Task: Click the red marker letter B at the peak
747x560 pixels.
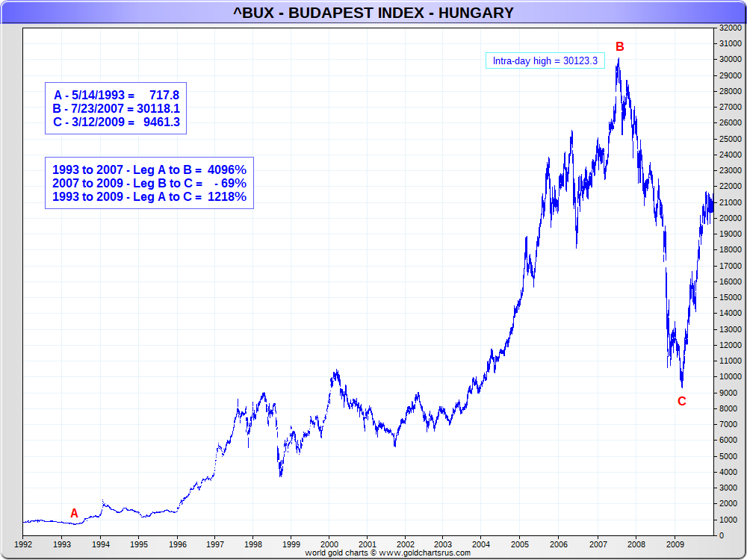Action: [x=619, y=46]
